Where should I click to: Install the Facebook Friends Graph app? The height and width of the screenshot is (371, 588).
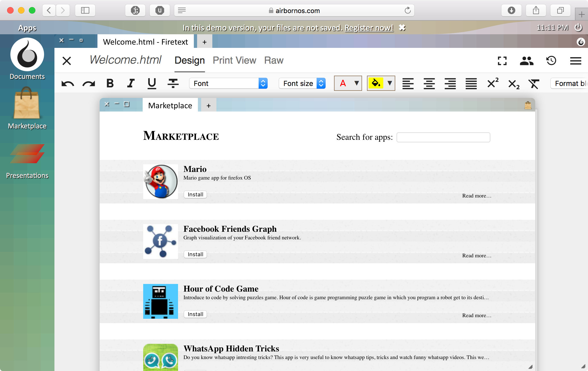click(195, 254)
